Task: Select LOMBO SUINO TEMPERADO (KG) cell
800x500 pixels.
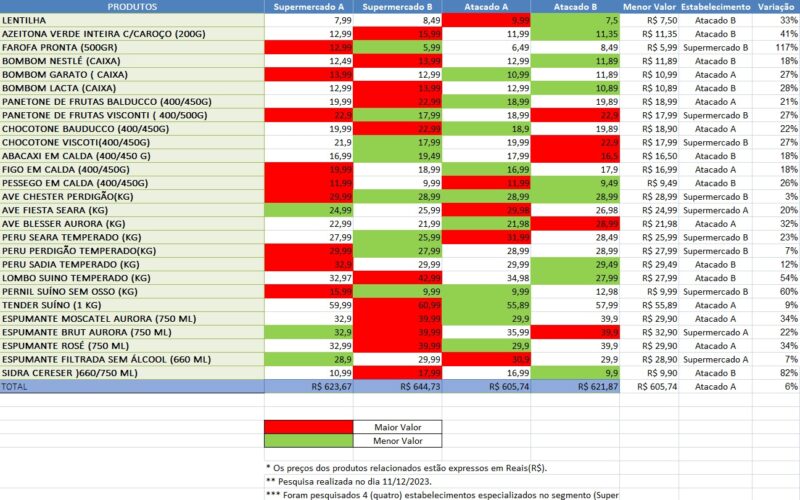Action: pyautogui.click(x=132, y=278)
